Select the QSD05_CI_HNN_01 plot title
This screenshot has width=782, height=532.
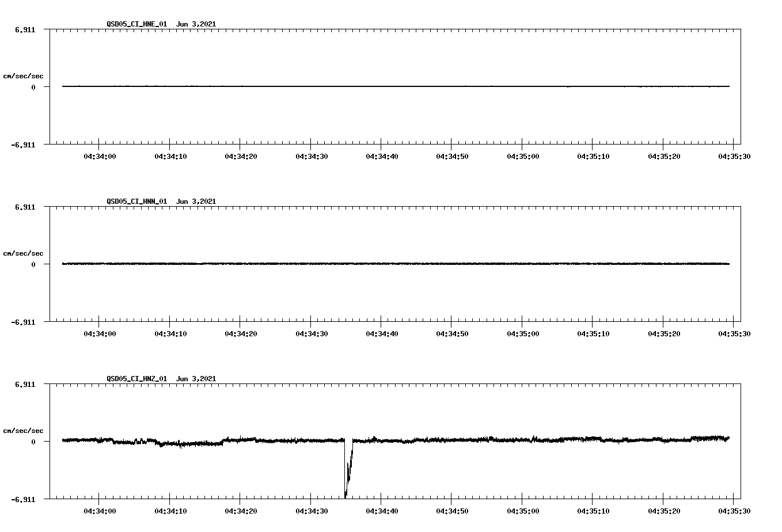(161, 201)
